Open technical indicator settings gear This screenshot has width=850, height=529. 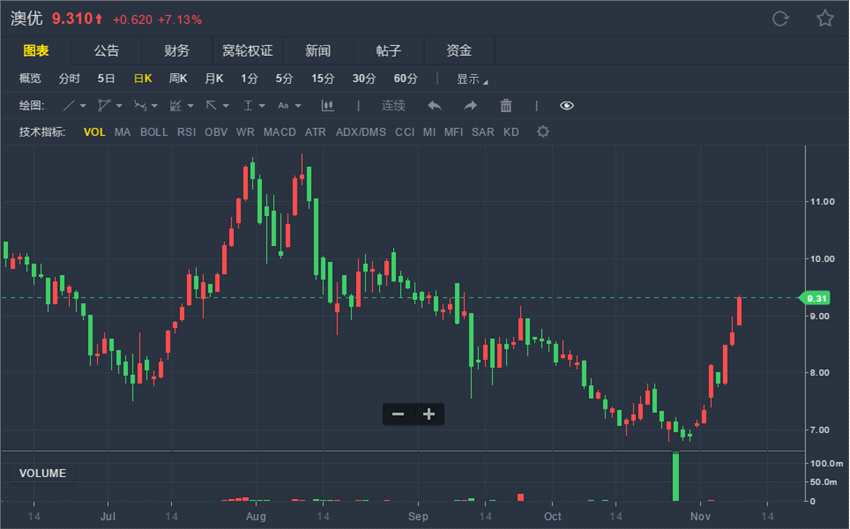[x=543, y=132]
